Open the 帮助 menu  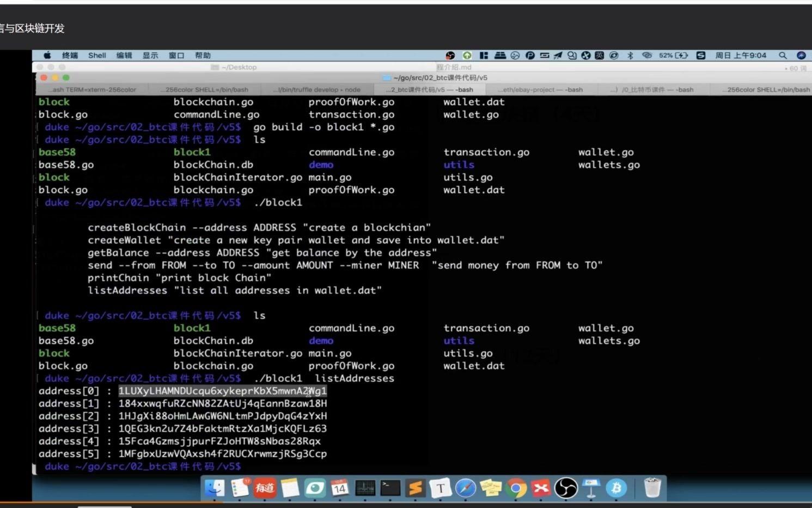[x=203, y=55]
